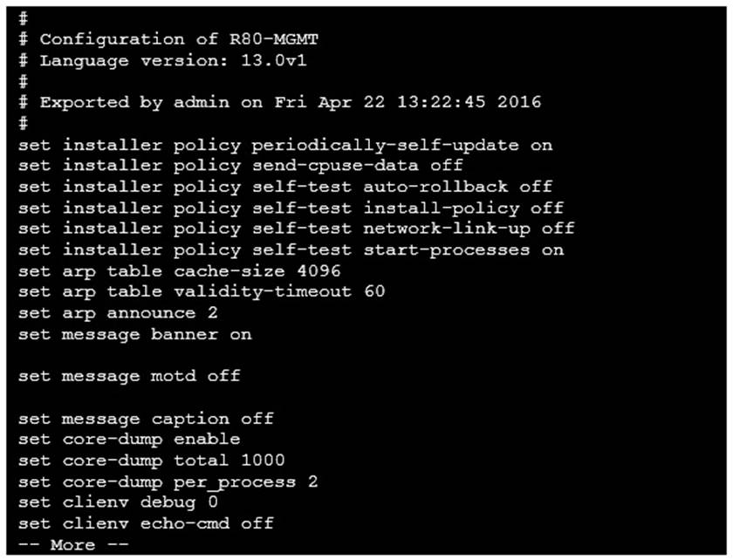The image size is (733, 560).
Task: Select the 'set core-dump total 1000' line
Action: coord(151,460)
